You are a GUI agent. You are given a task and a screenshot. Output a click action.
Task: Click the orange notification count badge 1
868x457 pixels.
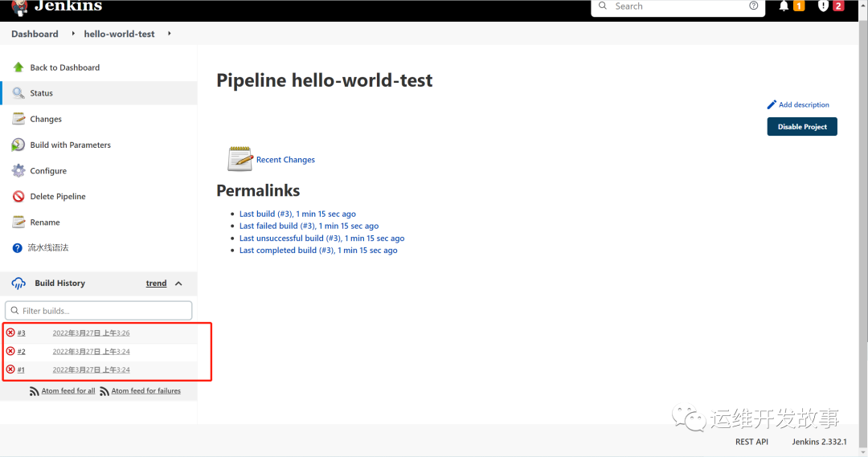click(x=799, y=6)
